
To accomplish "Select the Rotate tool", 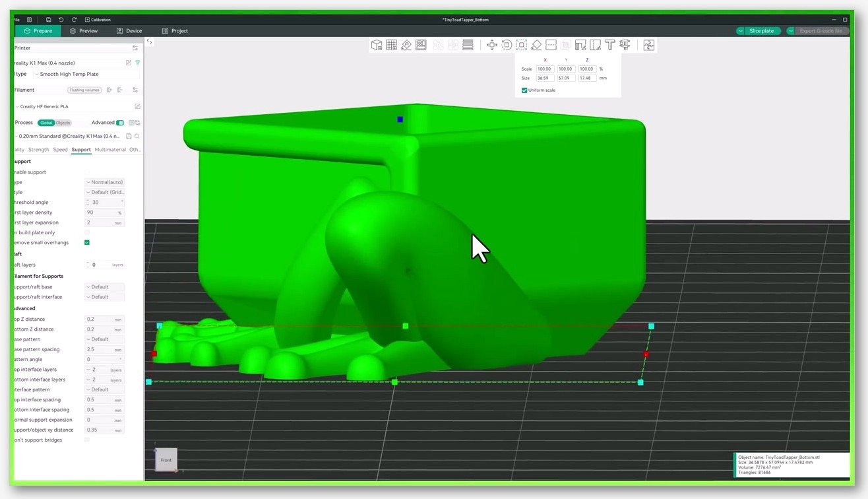I will pos(507,45).
